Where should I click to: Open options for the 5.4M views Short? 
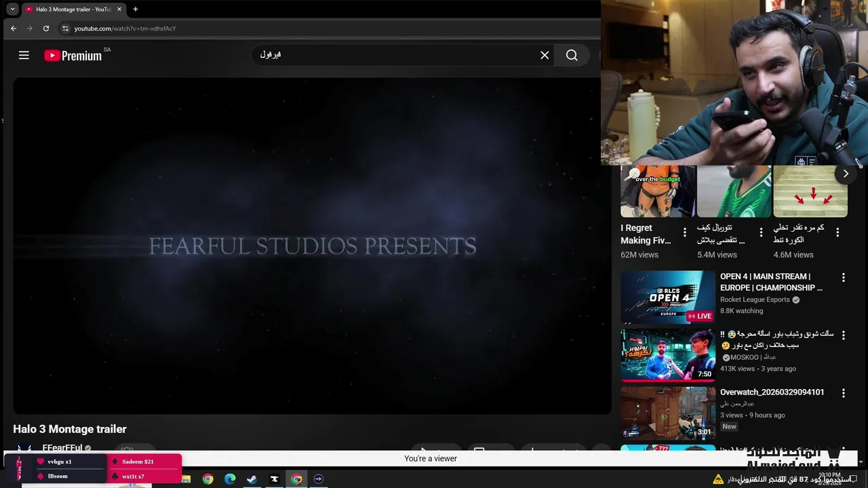point(761,232)
